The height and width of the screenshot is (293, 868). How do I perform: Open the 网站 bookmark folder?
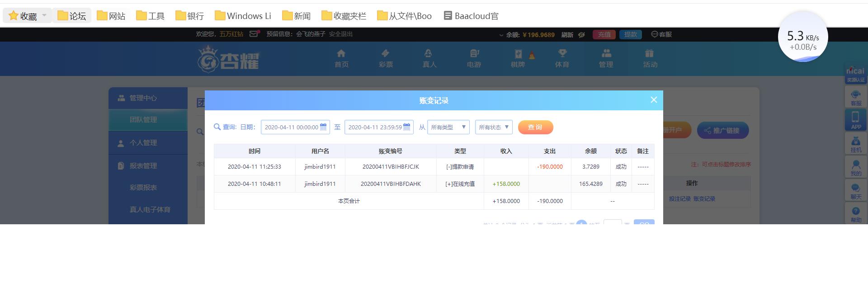pos(111,16)
